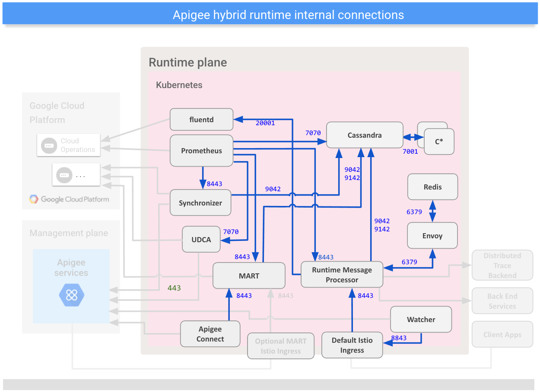Toggle the Distributed Trace Backend box
Viewport: 540px width, 392px height.
click(x=502, y=265)
